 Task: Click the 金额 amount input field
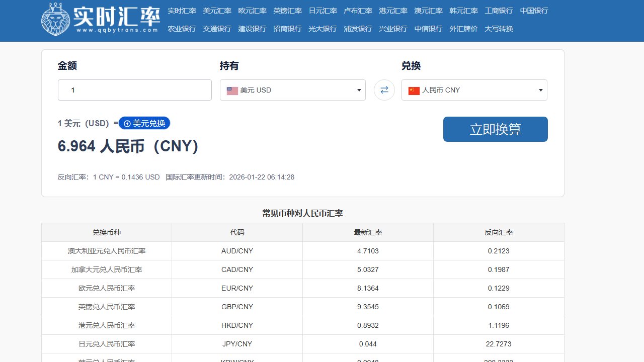tap(134, 89)
